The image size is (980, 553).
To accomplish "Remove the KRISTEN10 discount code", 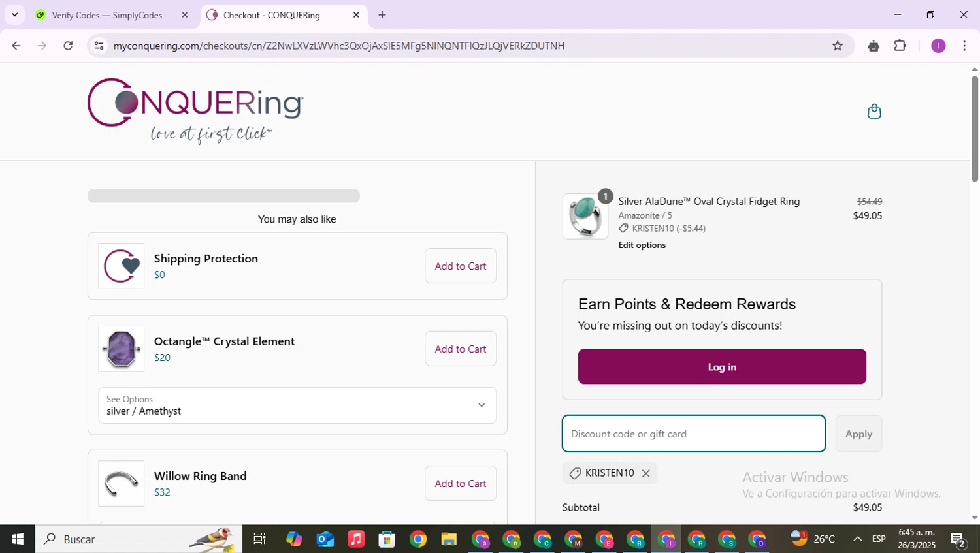I will [645, 473].
